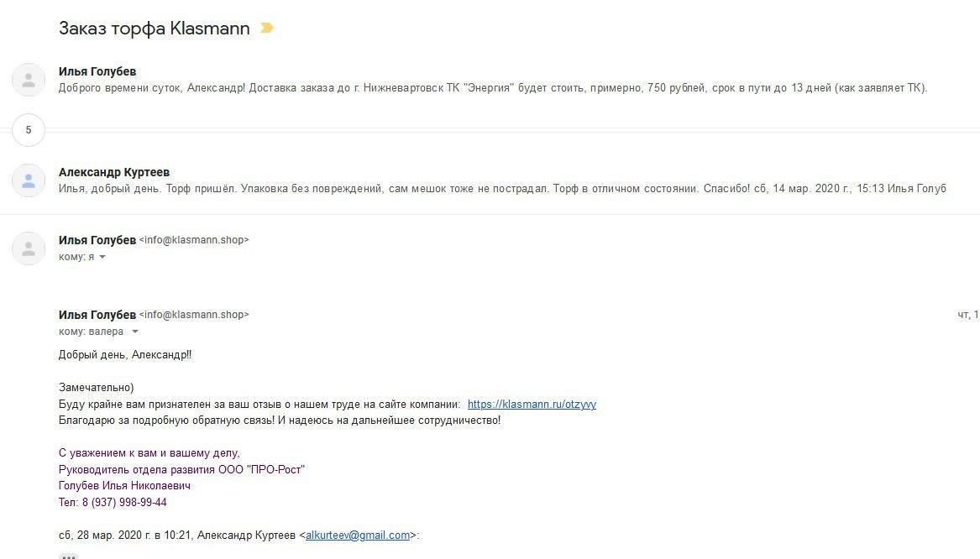Click the alkurteev@gmail.com email link
The image size is (980, 559).
point(357,535)
